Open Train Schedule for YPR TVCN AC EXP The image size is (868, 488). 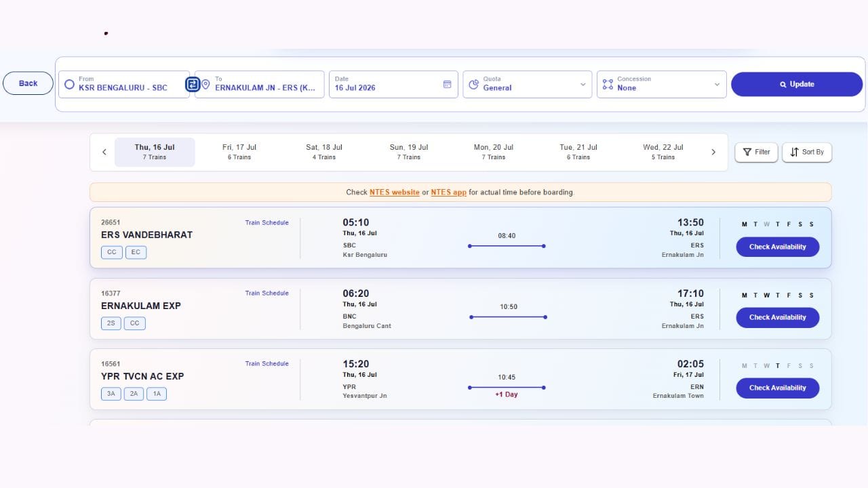[x=267, y=363]
